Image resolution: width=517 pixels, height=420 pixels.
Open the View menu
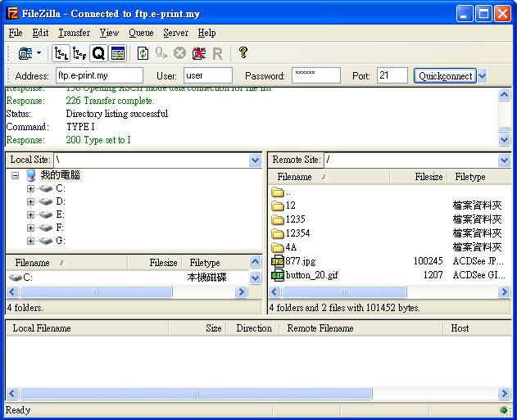coord(109,33)
